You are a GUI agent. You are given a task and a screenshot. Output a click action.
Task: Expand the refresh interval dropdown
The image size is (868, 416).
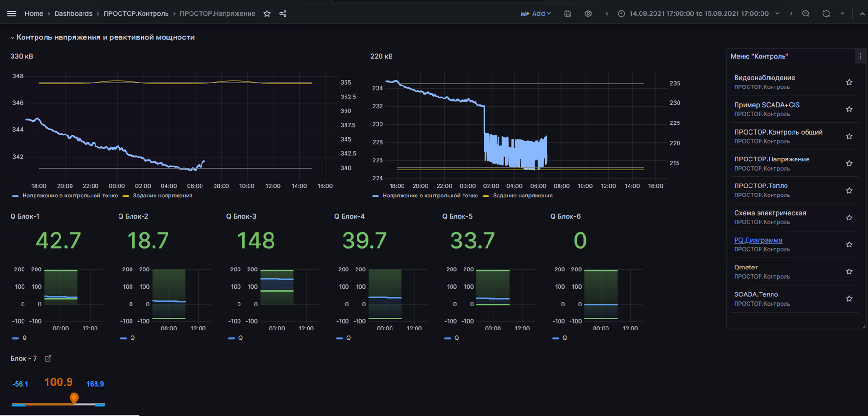click(842, 14)
